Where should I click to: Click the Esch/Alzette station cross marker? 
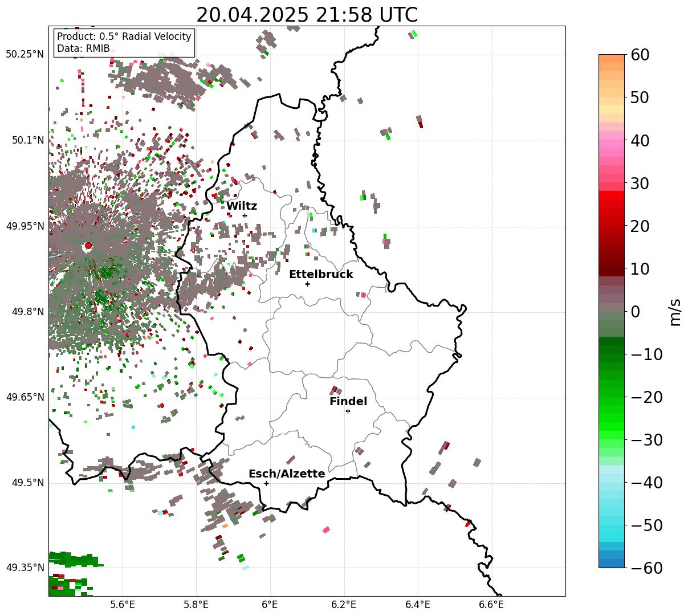(266, 483)
